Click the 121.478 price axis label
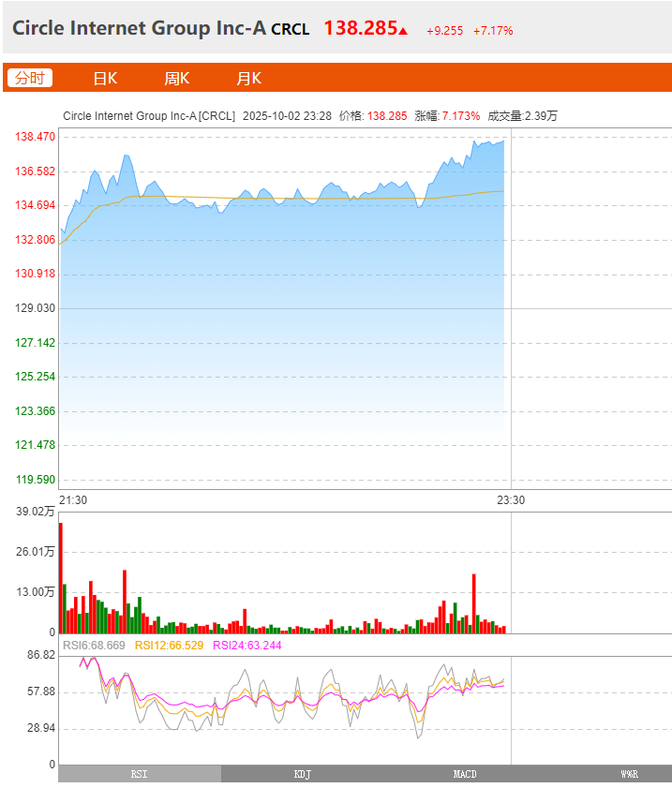 click(36, 445)
